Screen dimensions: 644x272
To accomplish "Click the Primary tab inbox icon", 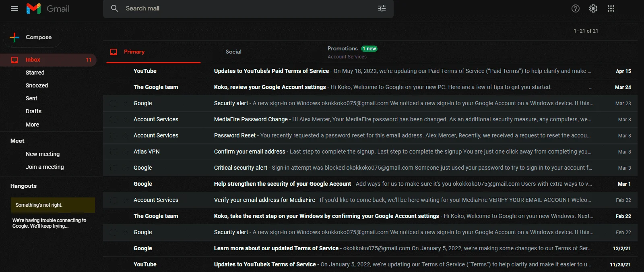I will pos(114,52).
